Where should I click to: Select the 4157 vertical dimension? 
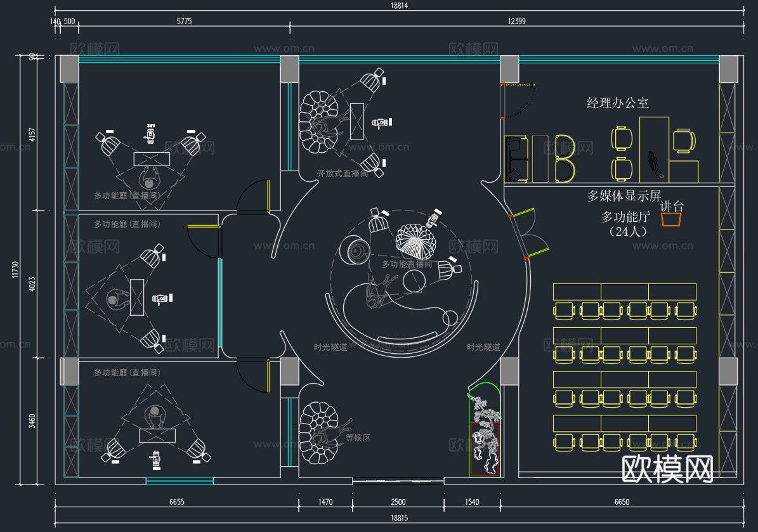32,134
